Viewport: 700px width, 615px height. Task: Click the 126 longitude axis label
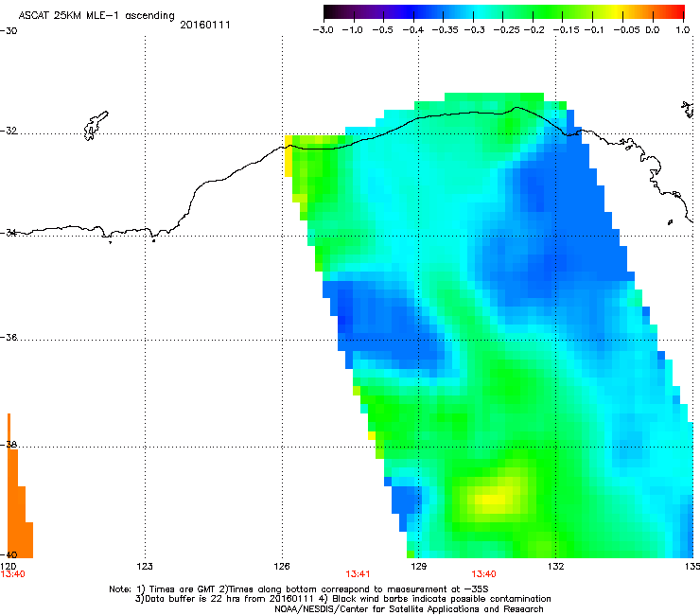(x=282, y=567)
